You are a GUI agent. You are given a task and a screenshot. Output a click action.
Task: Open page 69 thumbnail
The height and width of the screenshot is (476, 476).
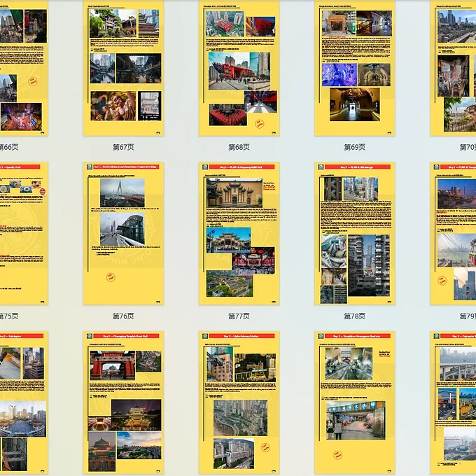pyautogui.click(x=354, y=68)
